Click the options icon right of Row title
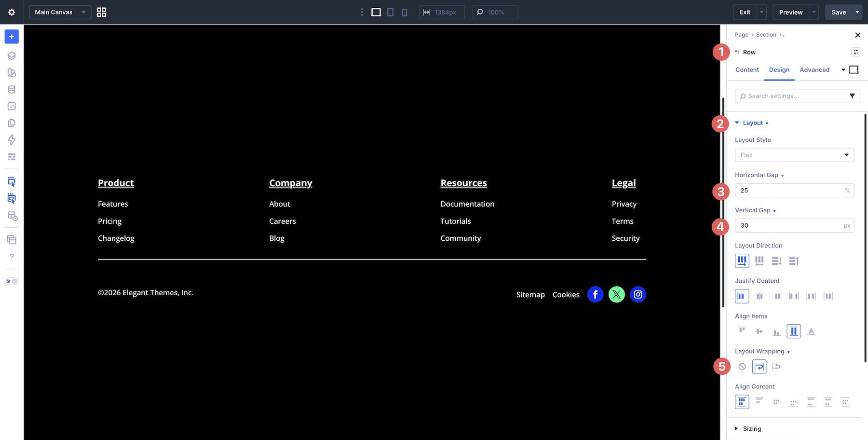This screenshot has width=868, height=440. pyautogui.click(x=855, y=52)
